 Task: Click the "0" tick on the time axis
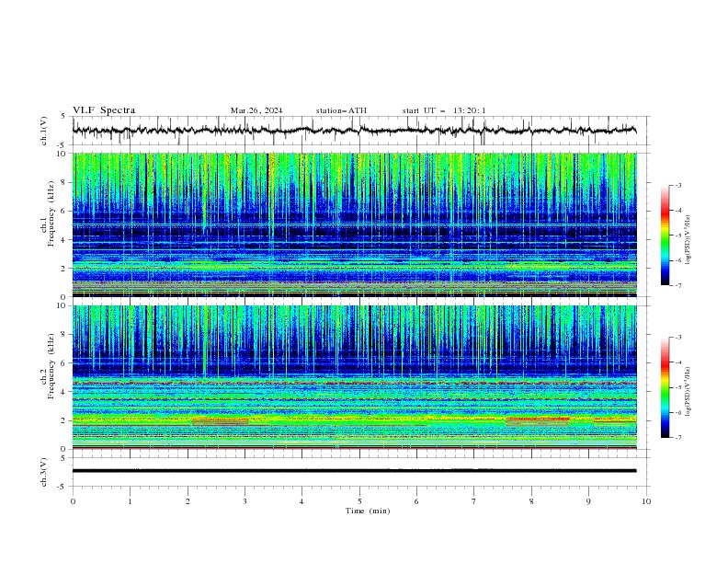[73, 501]
